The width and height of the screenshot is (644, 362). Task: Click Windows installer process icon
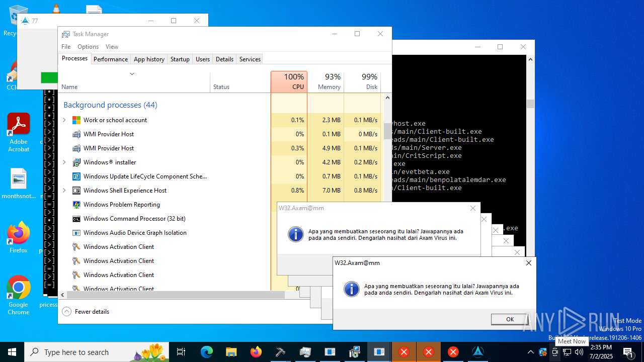(76, 162)
